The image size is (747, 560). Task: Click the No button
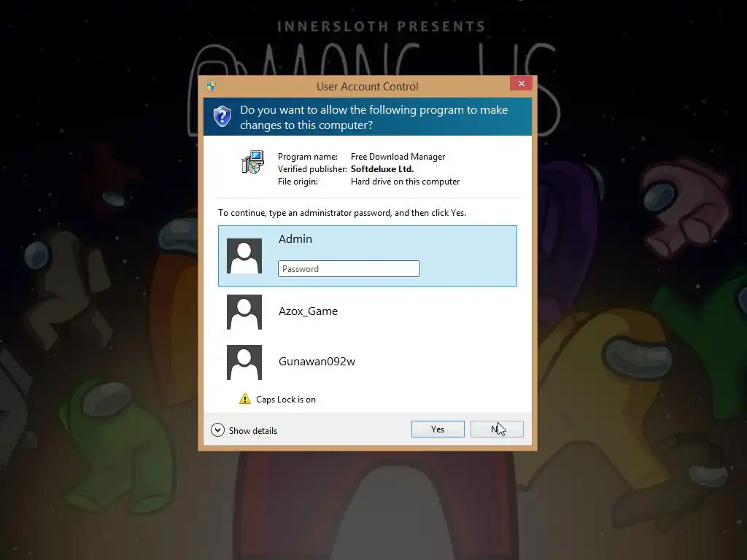496,429
